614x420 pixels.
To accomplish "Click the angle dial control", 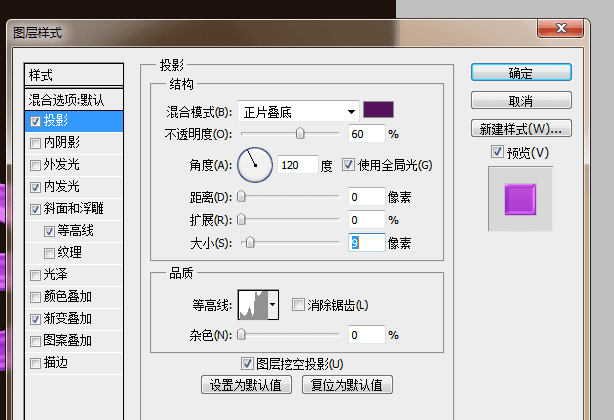I will (x=255, y=165).
